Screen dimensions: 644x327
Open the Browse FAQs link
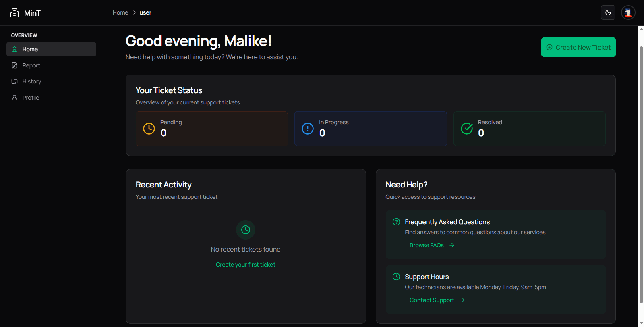pos(427,245)
